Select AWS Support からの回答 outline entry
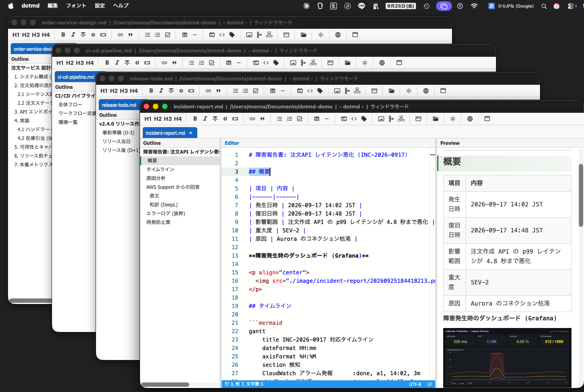Image resolution: width=584 pixels, height=392 pixels. [173, 187]
